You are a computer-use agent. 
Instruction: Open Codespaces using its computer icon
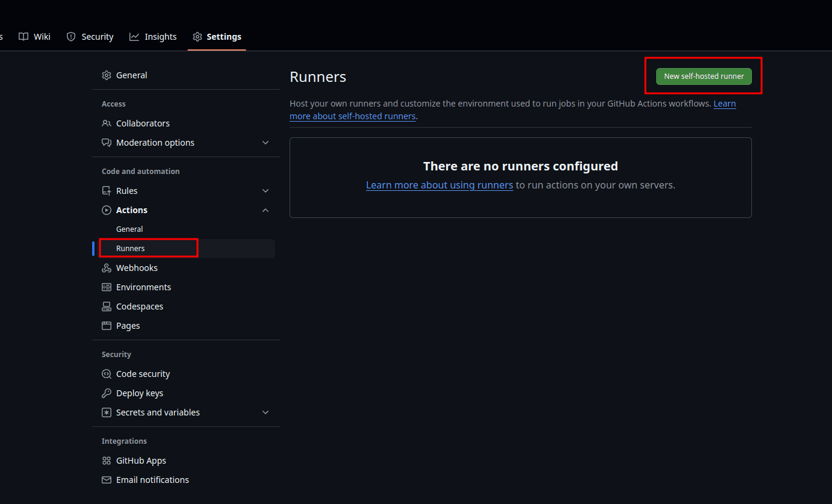coord(106,306)
